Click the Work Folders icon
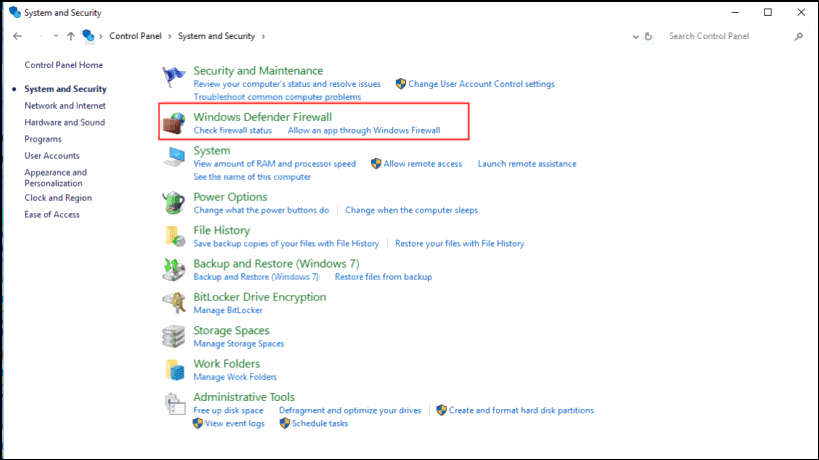The width and height of the screenshot is (819, 460). click(174, 370)
